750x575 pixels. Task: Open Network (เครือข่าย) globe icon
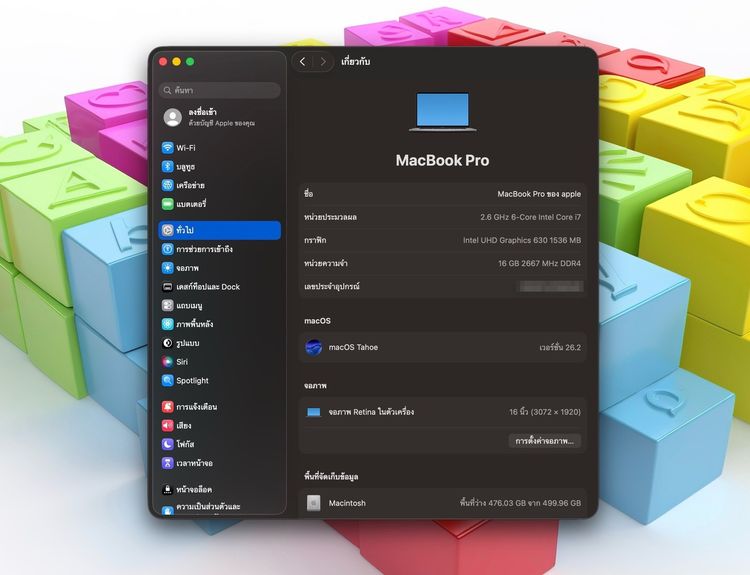pyautogui.click(x=168, y=186)
